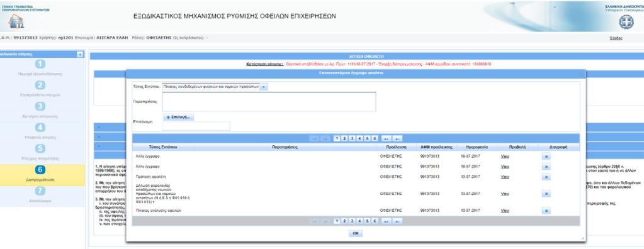Click the General Secretariat logo at top left
This screenshot has height=249, width=644.
tap(16, 21)
